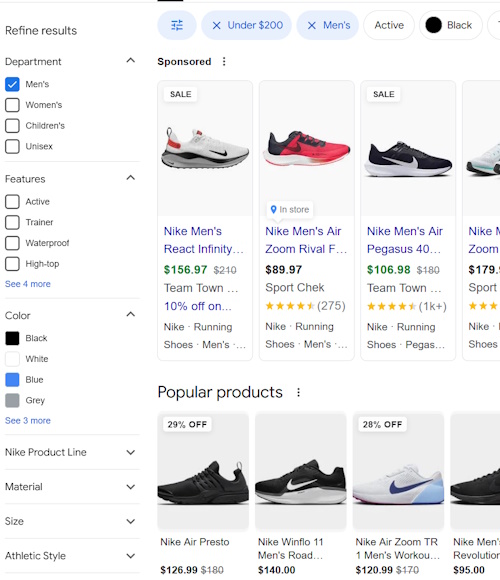Click the $89.97 price
The image size is (500, 580).
click(284, 270)
